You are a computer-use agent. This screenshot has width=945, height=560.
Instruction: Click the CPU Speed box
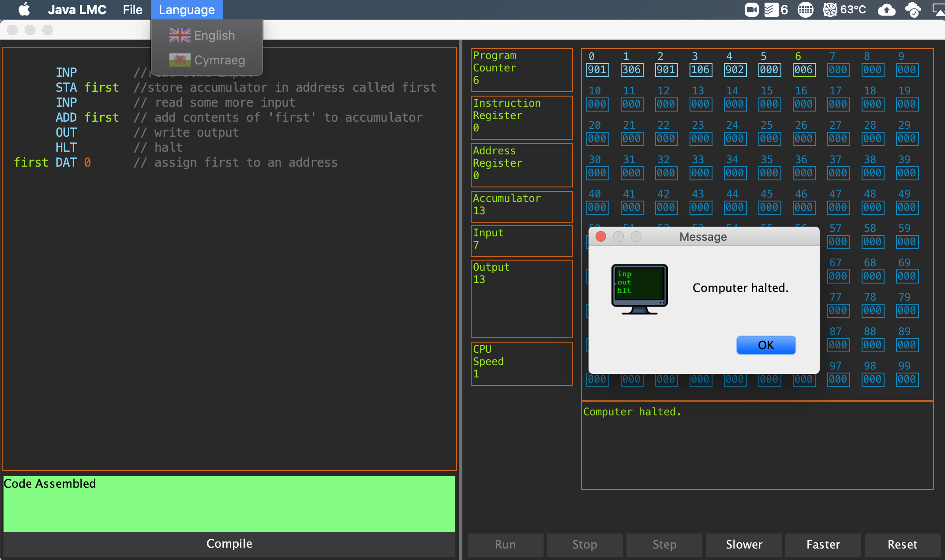click(x=521, y=363)
